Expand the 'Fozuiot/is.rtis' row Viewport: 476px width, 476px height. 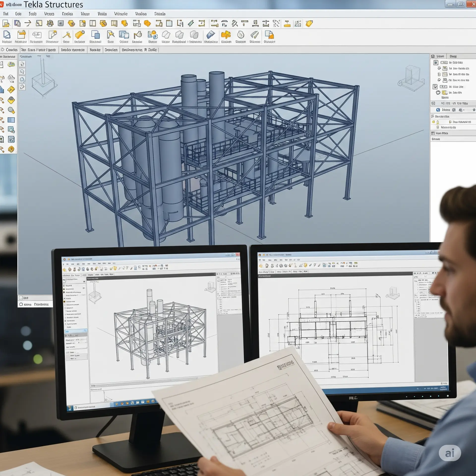click(x=453, y=127)
